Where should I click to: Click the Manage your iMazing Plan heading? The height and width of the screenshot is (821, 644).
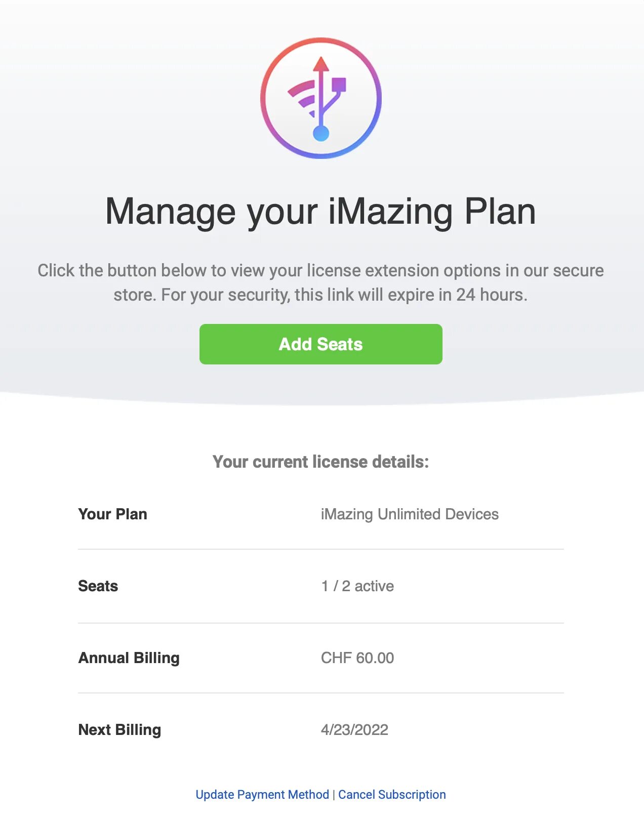(x=320, y=212)
